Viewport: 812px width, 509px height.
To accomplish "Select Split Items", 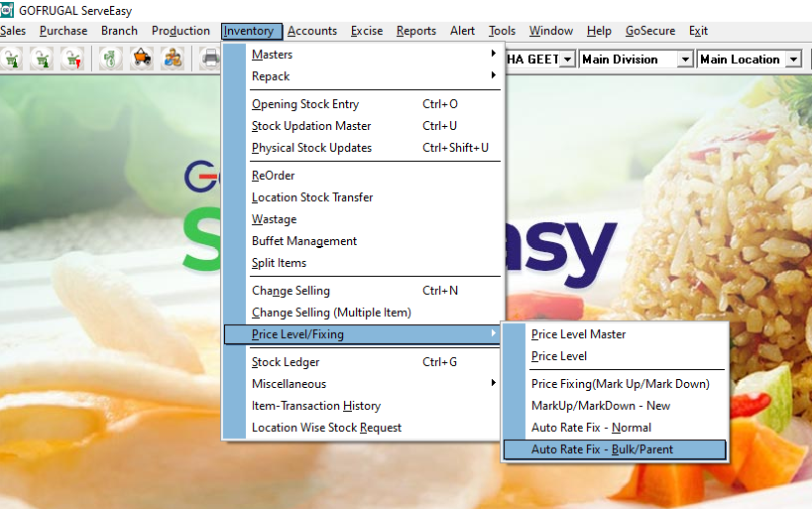I will tap(363, 263).
